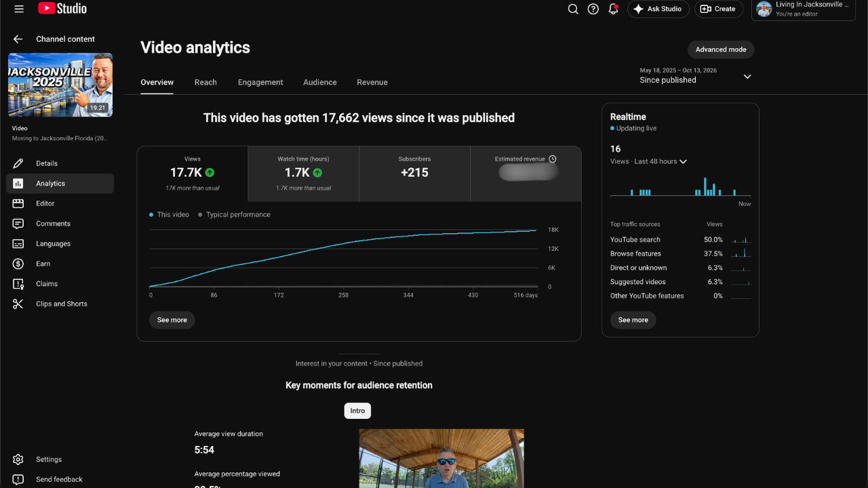This screenshot has width=868, height=488.
Task: Switch to the Revenue tab
Action: [x=372, y=82]
